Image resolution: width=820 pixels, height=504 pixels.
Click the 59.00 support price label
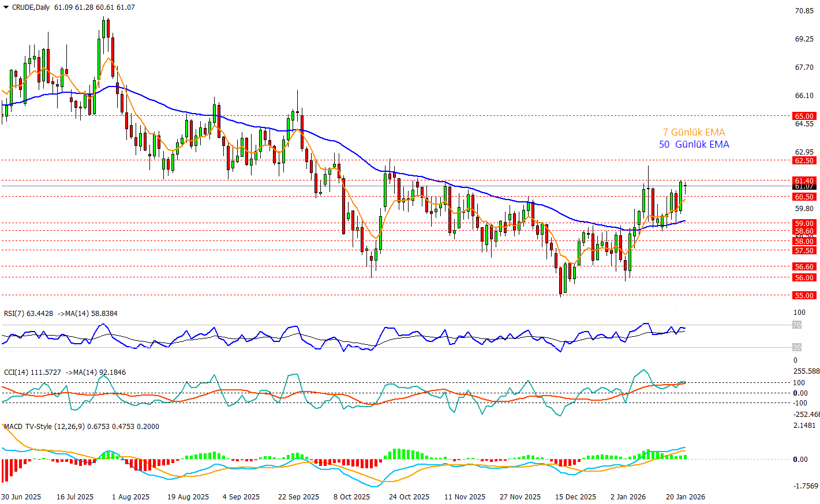pyautogui.click(x=804, y=223)
